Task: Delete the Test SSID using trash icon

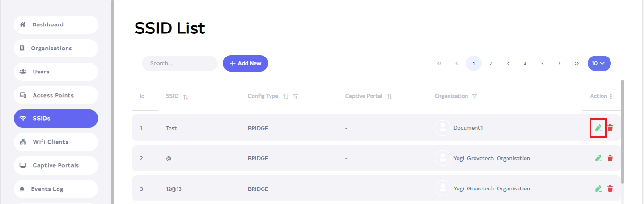Action: 610,128
